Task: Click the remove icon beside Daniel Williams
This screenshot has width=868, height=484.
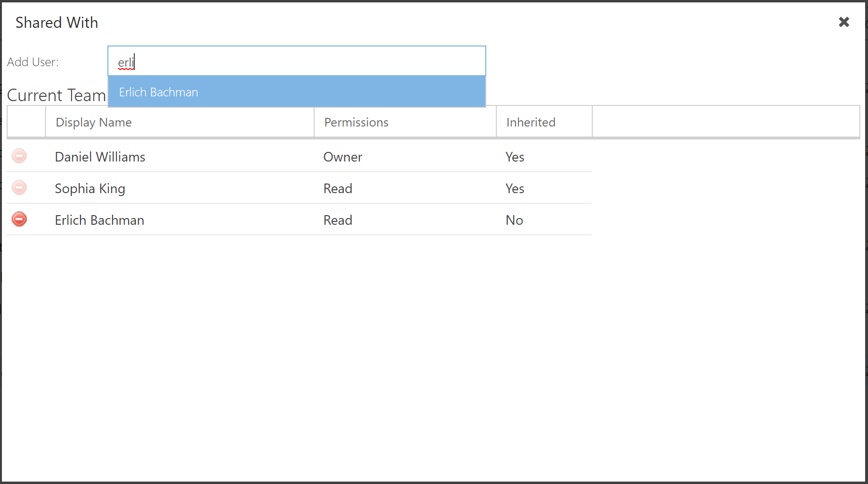Action: click(19, 156)
